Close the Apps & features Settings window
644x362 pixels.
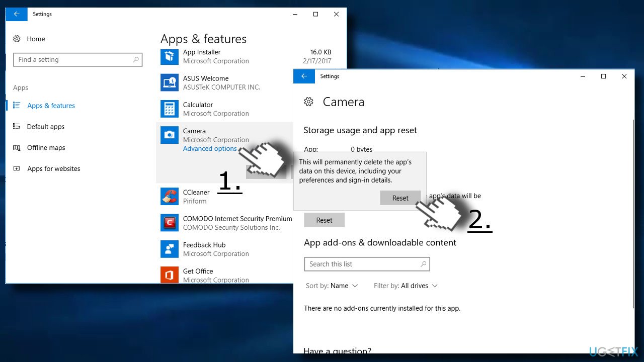[x=337, y=14]
